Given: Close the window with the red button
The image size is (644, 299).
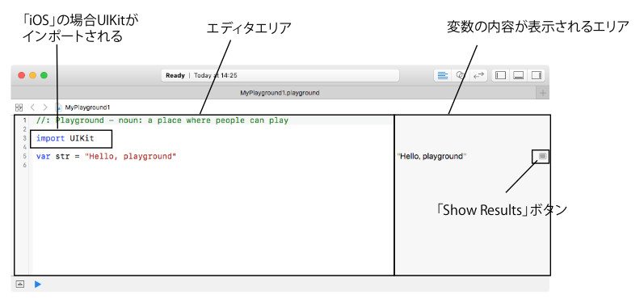Looking at the screenshot, I should [x=22, y=76].
